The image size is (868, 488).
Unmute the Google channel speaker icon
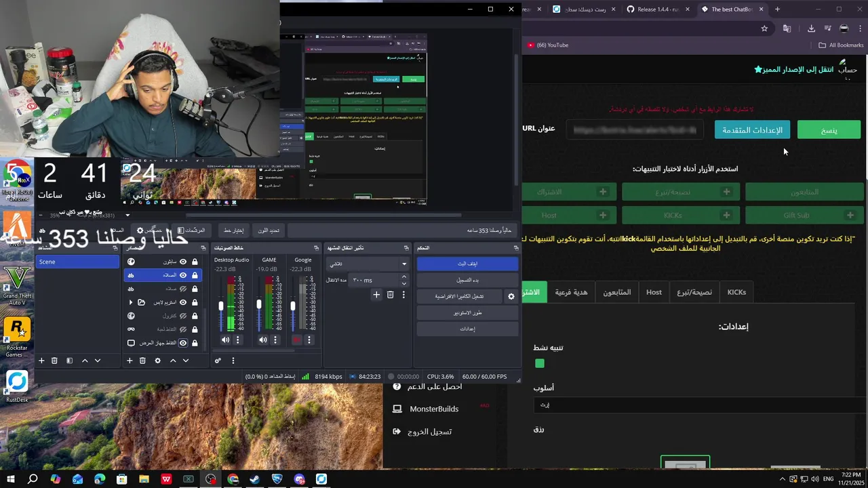[296, 340]
